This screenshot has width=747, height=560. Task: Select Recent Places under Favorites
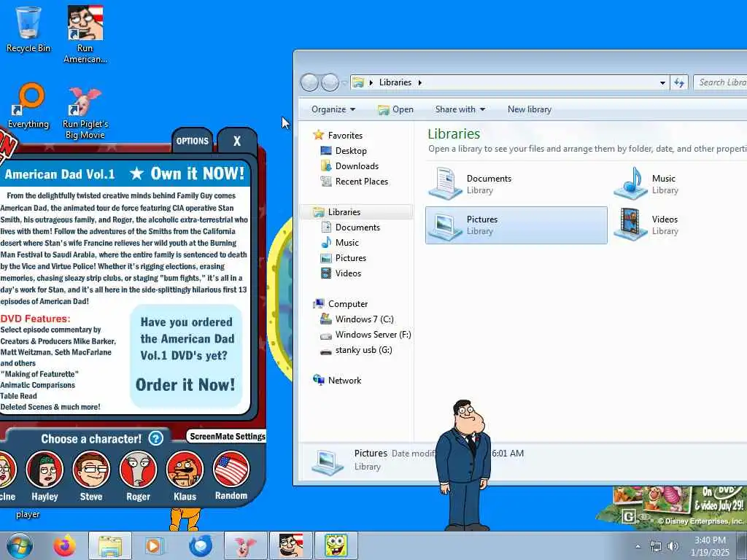(361, 181)
